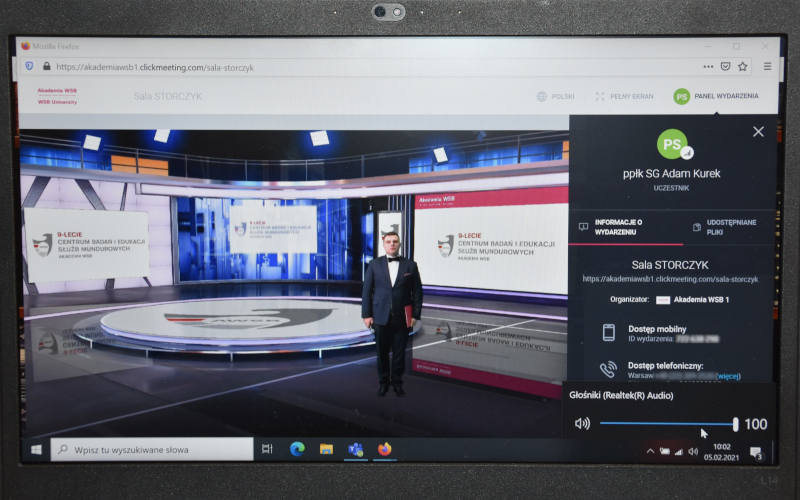
Task: Open File Explorer from the taskbar
Action: [326, 450]
